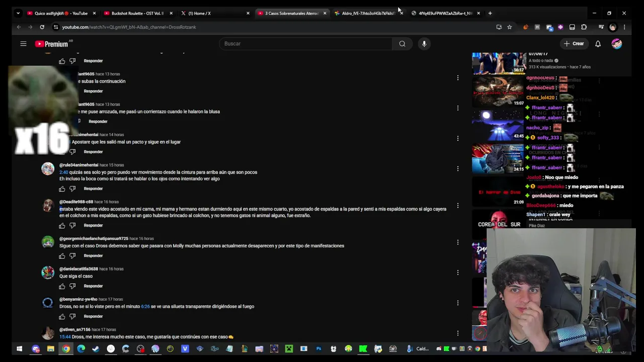Start voice search with the microphone
This screenshot has height=362, width=644.
point(424,44)
